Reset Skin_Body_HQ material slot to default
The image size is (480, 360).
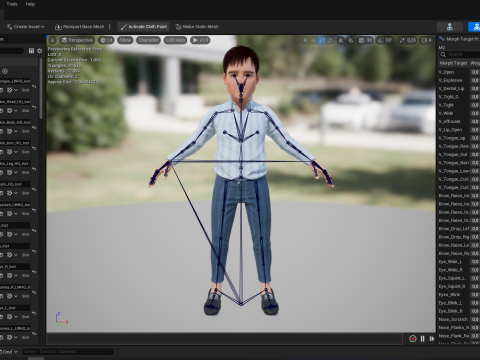[x=34, y=128]
